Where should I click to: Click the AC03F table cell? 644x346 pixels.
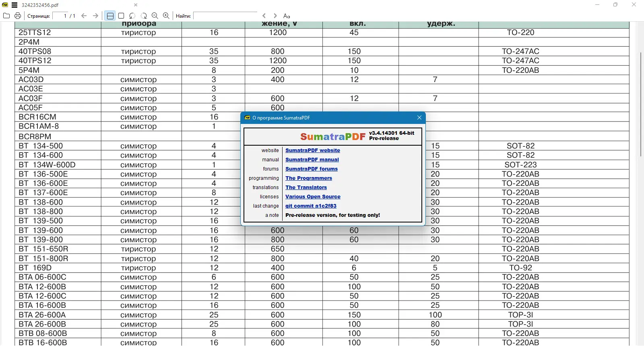coord(58,99)
